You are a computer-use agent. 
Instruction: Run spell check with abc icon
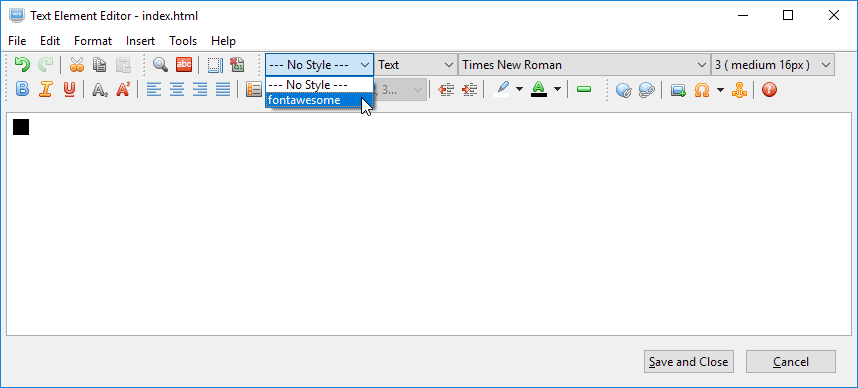[184, 65]
